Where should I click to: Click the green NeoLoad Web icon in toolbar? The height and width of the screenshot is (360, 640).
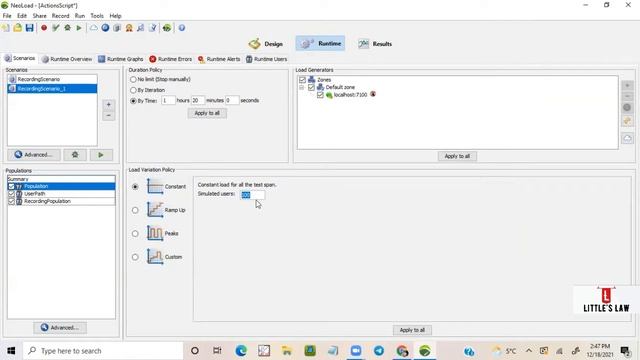167,28
